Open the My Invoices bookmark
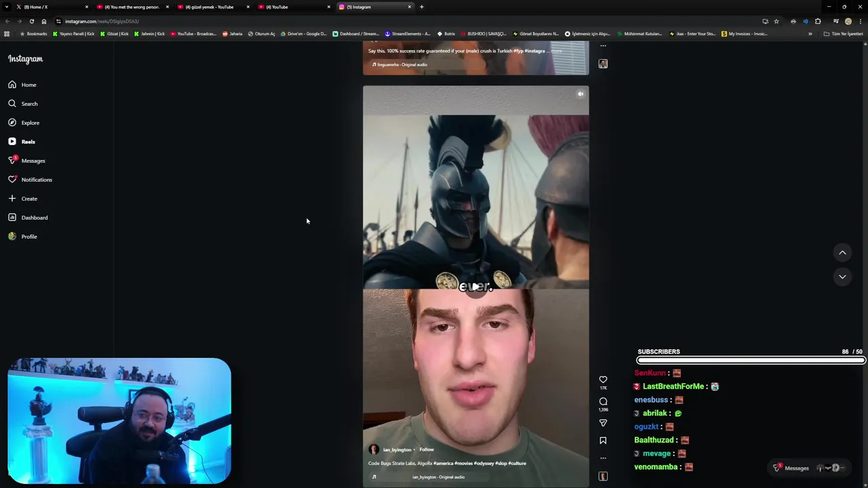 [x=745, y=34]
